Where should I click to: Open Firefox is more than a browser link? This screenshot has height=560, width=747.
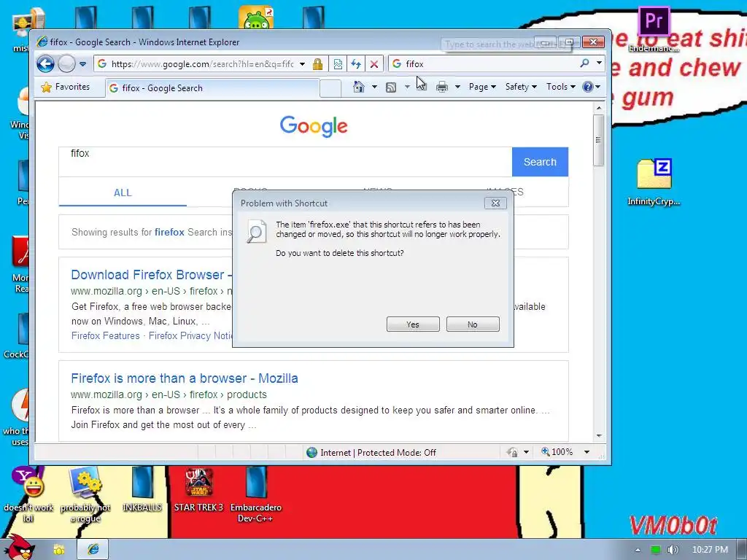[185, 378]
